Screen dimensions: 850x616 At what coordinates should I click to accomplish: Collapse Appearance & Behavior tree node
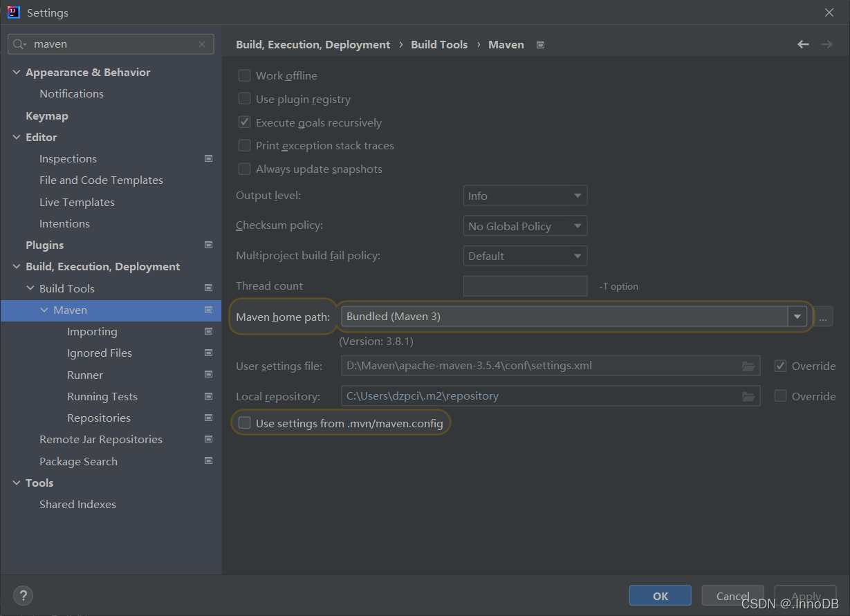(17, 72)
